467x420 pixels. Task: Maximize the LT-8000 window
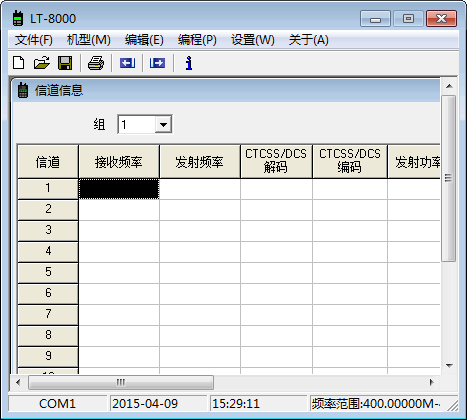coord(408,18)
